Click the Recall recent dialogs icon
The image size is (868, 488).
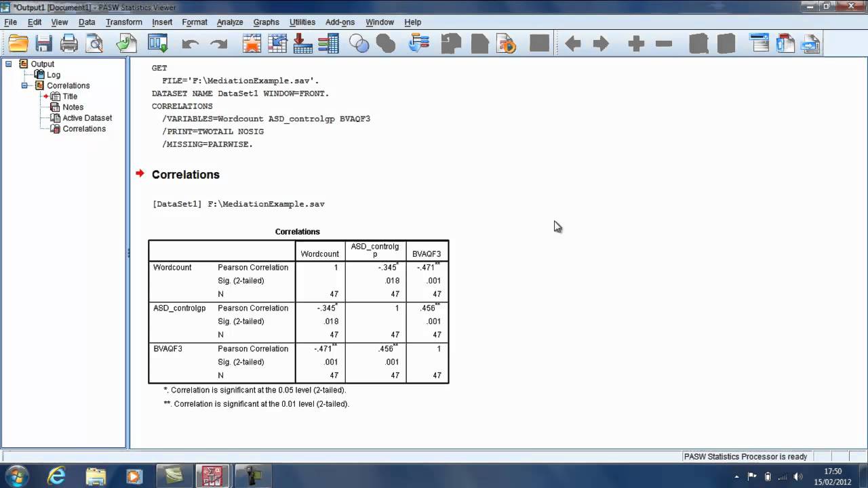point(158,44)
